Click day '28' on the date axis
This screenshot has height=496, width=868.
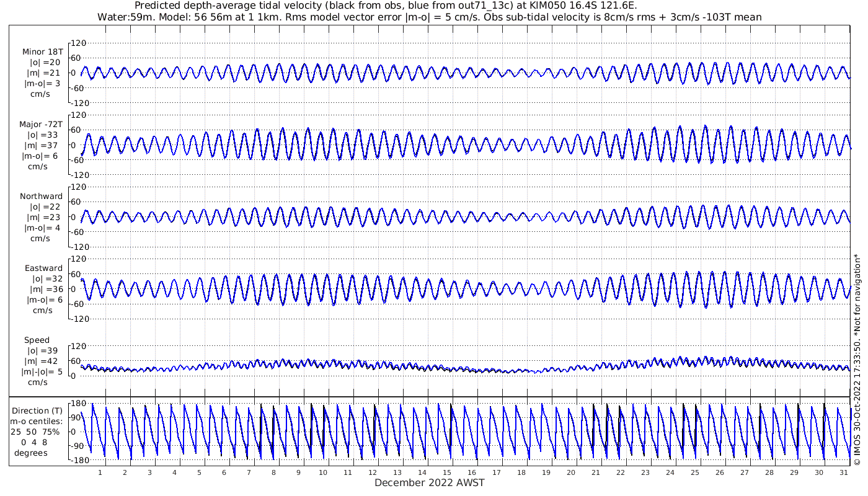(x=769, y=472)
